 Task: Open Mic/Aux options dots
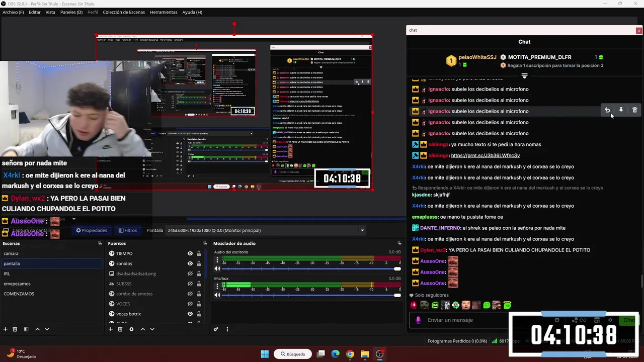[x=217, y=286]
